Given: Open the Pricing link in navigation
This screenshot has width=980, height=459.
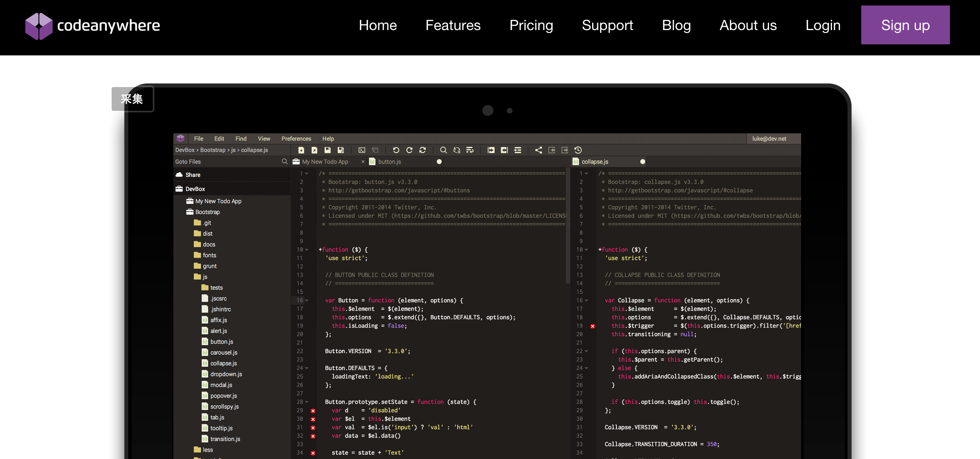Looking at the screenshot, I should [531, 25].
